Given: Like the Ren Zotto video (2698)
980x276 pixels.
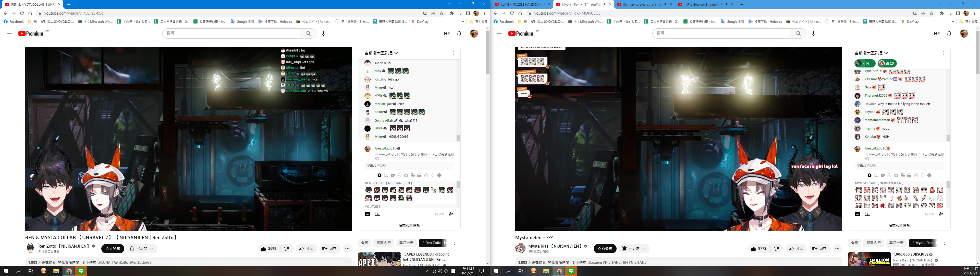Looking at the screenshot, I should (x=268, y=249).
